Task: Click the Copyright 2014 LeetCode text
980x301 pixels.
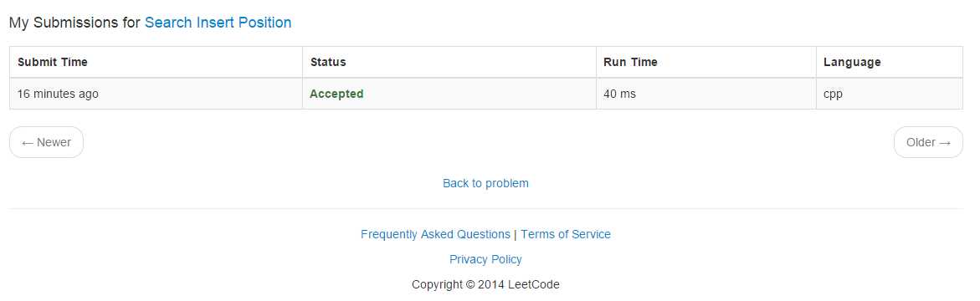Action: (485, 285)
